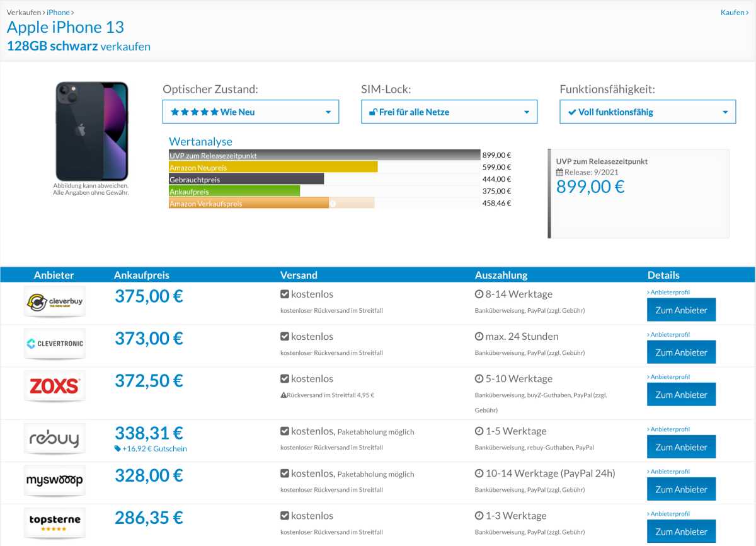The height and width of the screenshot is (546, 756).
Task: Click Zum Anbieter for ZOXS
Action: coord(682,395)
